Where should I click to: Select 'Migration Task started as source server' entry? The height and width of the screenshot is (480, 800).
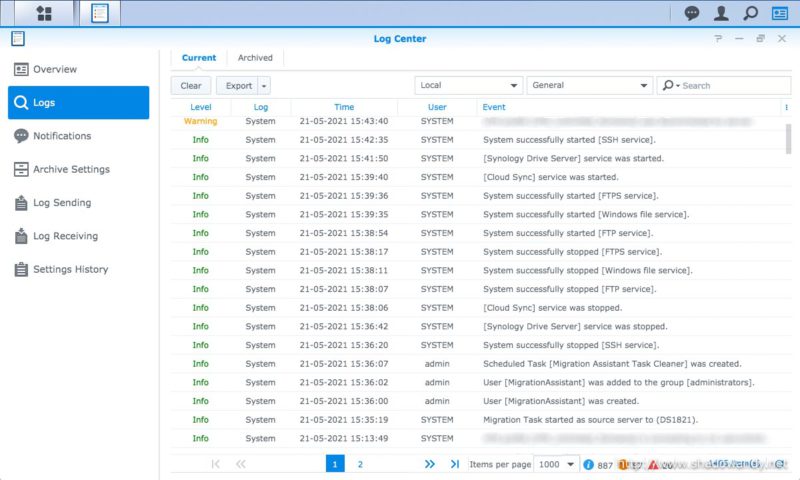479,420
